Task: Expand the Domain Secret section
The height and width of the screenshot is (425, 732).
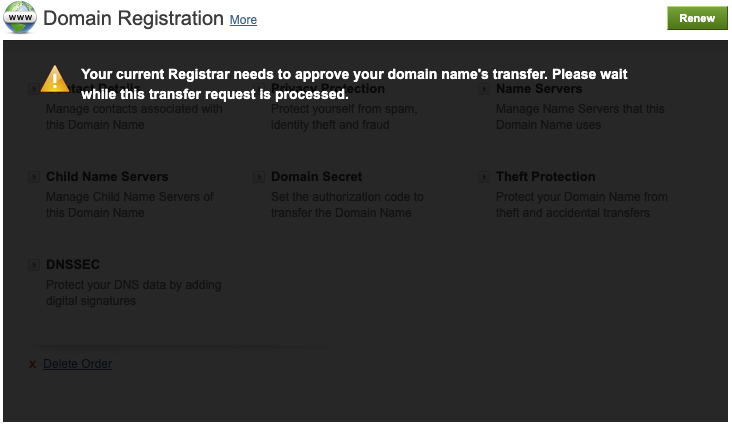Action: coord(316,177)
